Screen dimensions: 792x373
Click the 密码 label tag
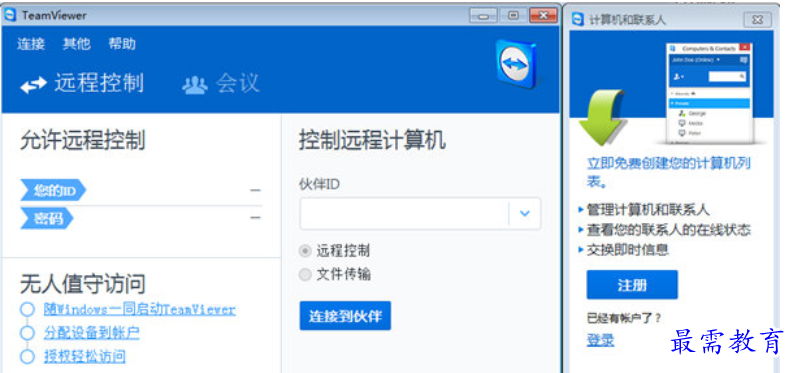click(47, 218)
